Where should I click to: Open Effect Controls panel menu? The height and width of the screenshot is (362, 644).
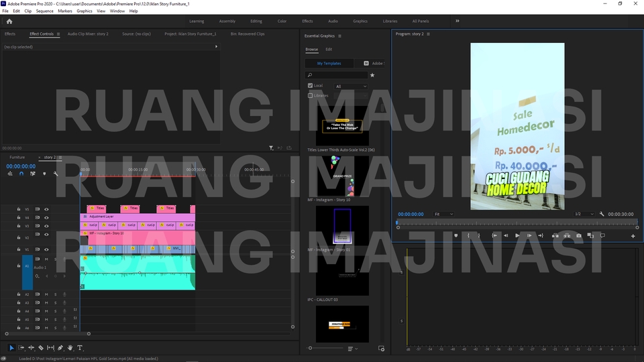pyautogui.click(x=58, y=34)
